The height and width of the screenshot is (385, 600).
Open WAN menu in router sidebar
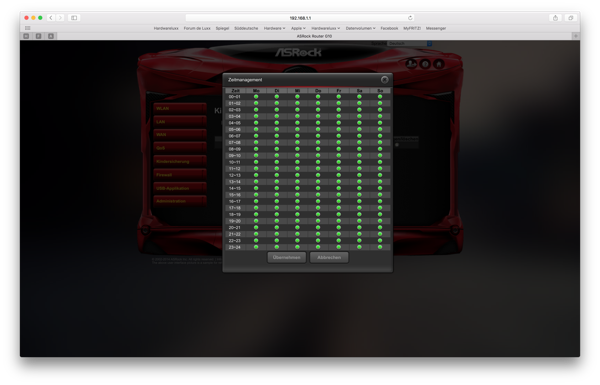pyautogui.click(x=179, y=135)
